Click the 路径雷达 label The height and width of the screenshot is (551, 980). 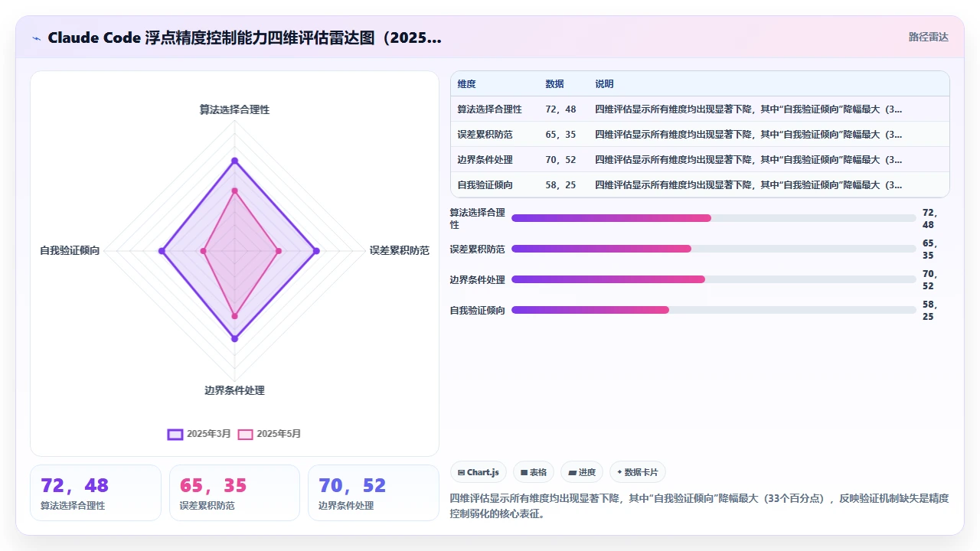point(928,37)
